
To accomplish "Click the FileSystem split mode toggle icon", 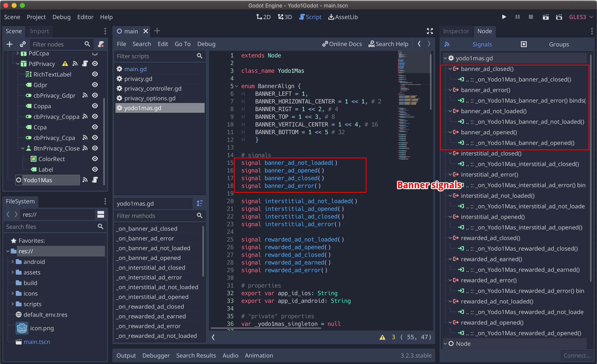I will (x=101, y=215).
